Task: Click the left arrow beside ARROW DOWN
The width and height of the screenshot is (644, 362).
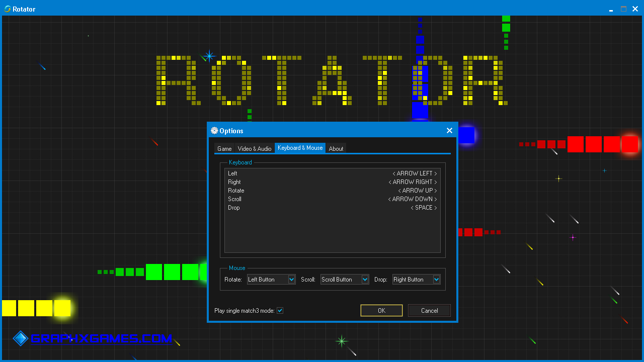Action: tap(389, 199)
